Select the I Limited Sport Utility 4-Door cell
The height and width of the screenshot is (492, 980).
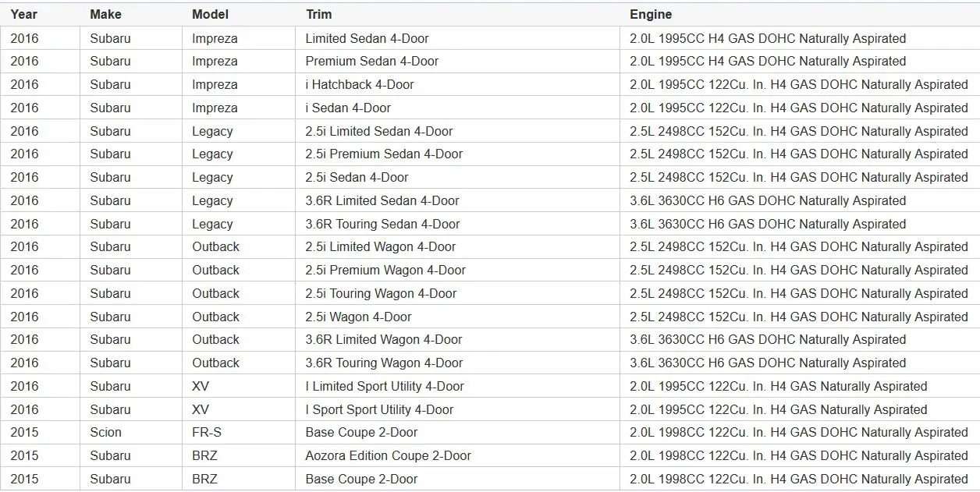pos(457,386)
